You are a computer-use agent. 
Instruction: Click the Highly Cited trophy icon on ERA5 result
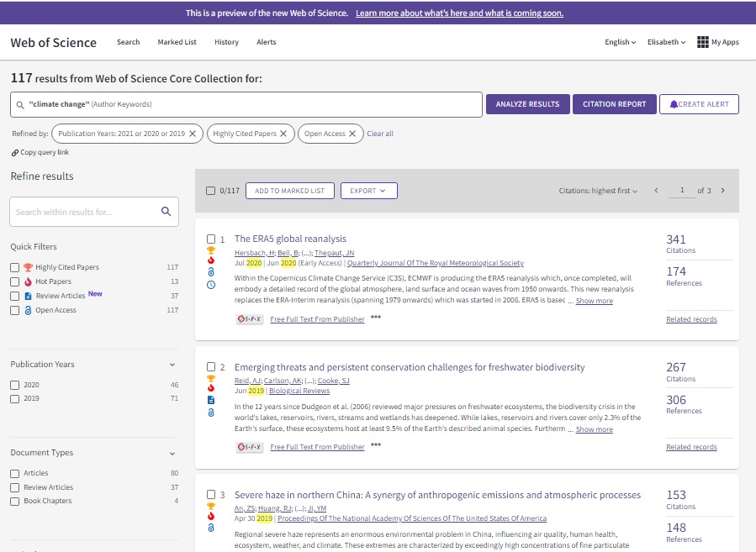[x=210, y=250]
